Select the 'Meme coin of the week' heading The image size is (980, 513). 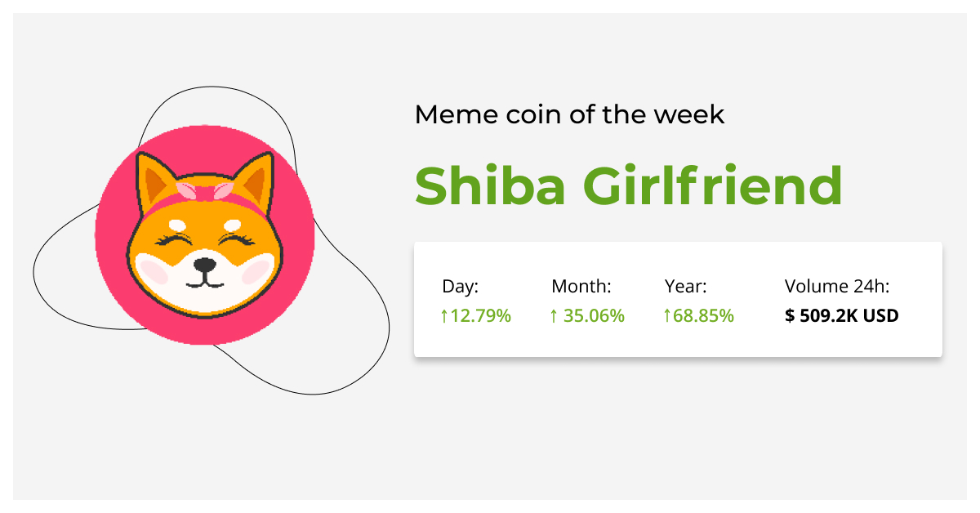pos(569,114)
